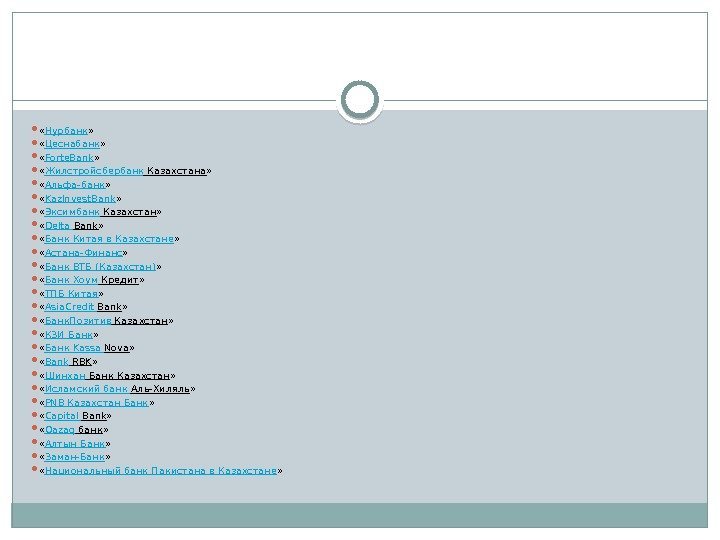The image size is (720, 540).
Task: Open the ForteBank link
Action: click(69, 158)
